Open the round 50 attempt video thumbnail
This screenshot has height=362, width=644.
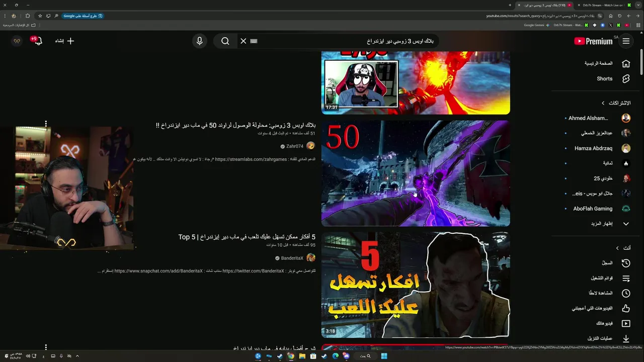click(x=416, y=173)
